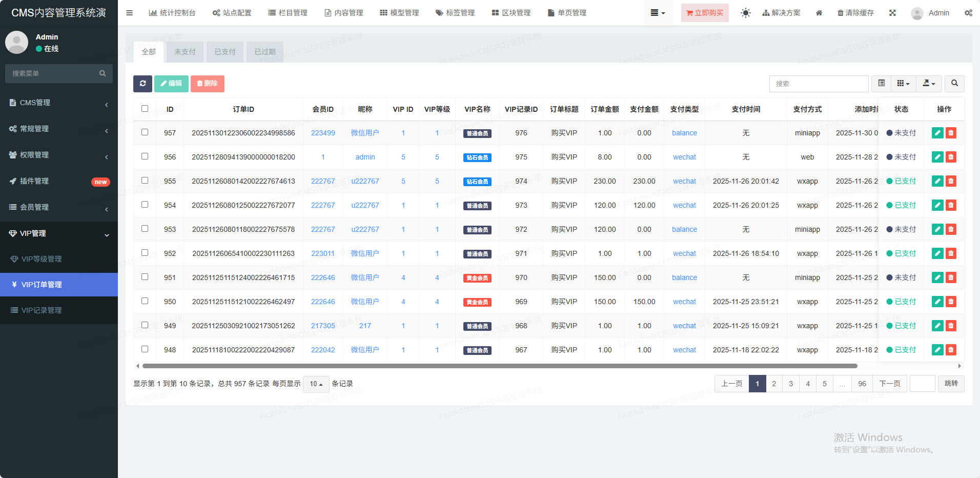Open the advanced search magnifier button
Image resolution: width=980 pixels, height=478 pixels.
coord(954,84)
